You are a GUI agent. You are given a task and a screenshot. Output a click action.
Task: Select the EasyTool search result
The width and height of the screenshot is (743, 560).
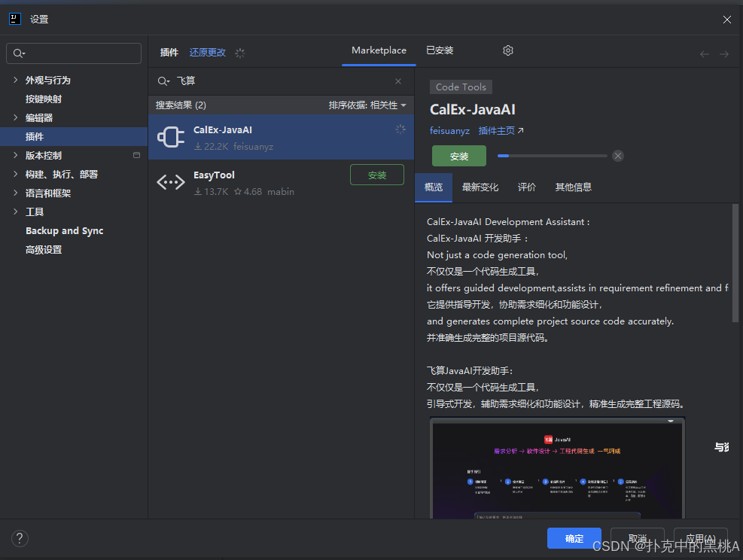(x=281, y=182)
